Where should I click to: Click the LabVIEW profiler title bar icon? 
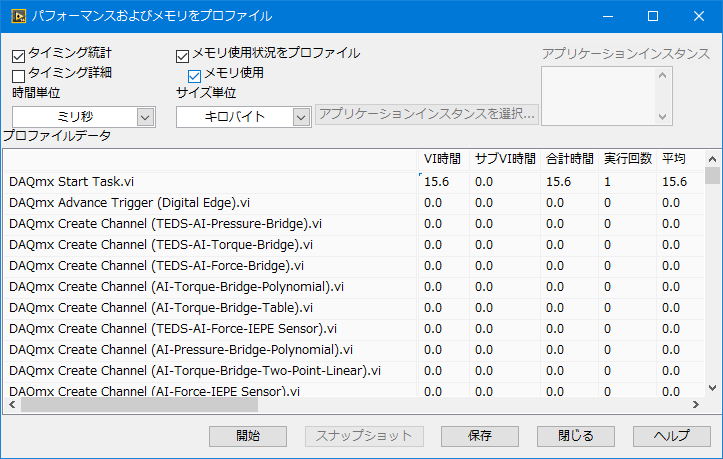click(18, 16)
